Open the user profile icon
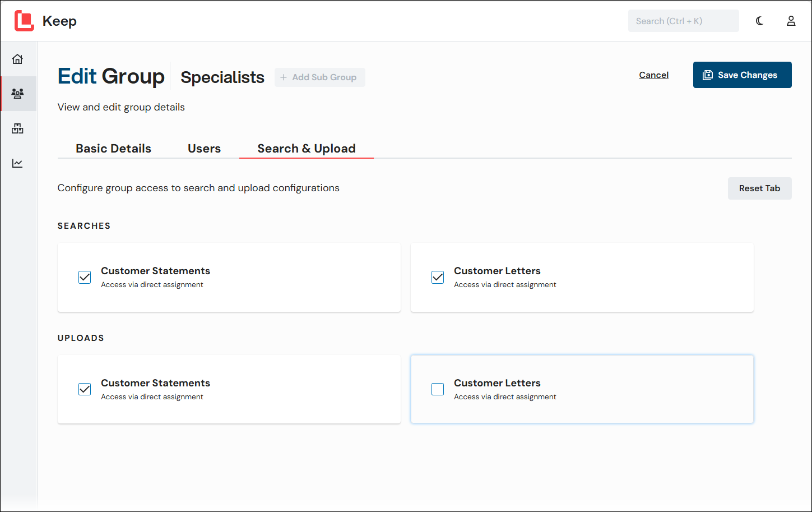The image size is (812, 512). [791, 21]
